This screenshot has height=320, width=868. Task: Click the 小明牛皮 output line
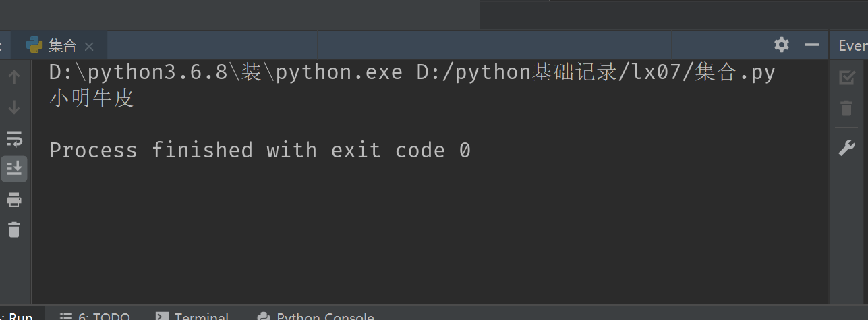tap(92, 99)
